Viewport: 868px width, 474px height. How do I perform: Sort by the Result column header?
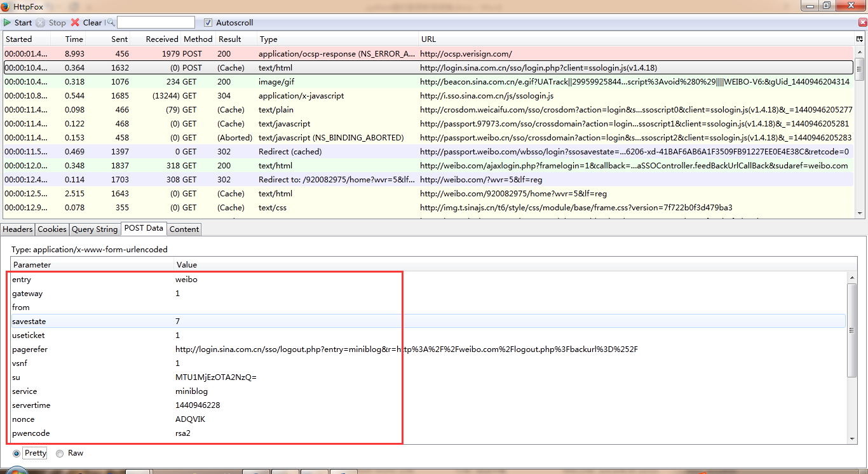[236, 39]
